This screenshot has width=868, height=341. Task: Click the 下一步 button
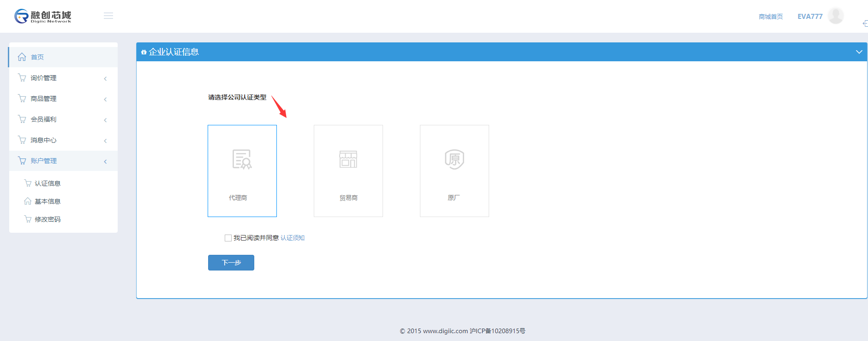coord(231,263)
